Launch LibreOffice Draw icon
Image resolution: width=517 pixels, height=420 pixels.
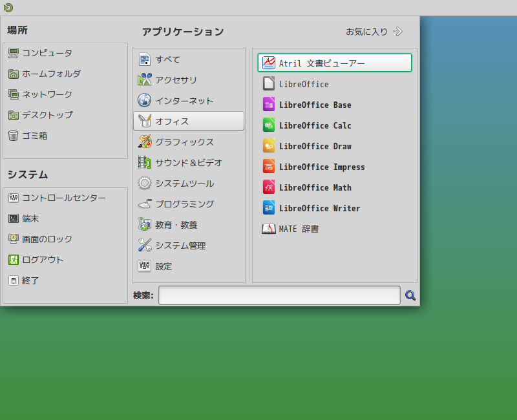click(269, 145)
